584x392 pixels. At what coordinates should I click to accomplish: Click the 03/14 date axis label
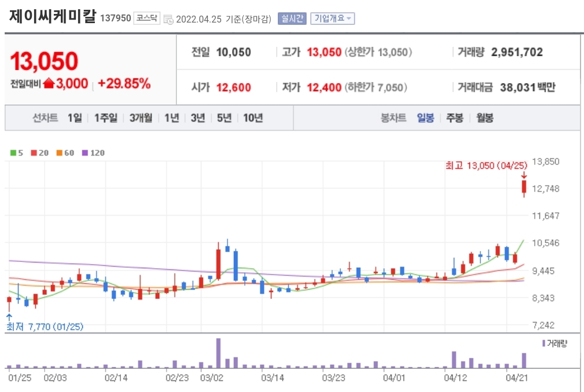point(273,378)
